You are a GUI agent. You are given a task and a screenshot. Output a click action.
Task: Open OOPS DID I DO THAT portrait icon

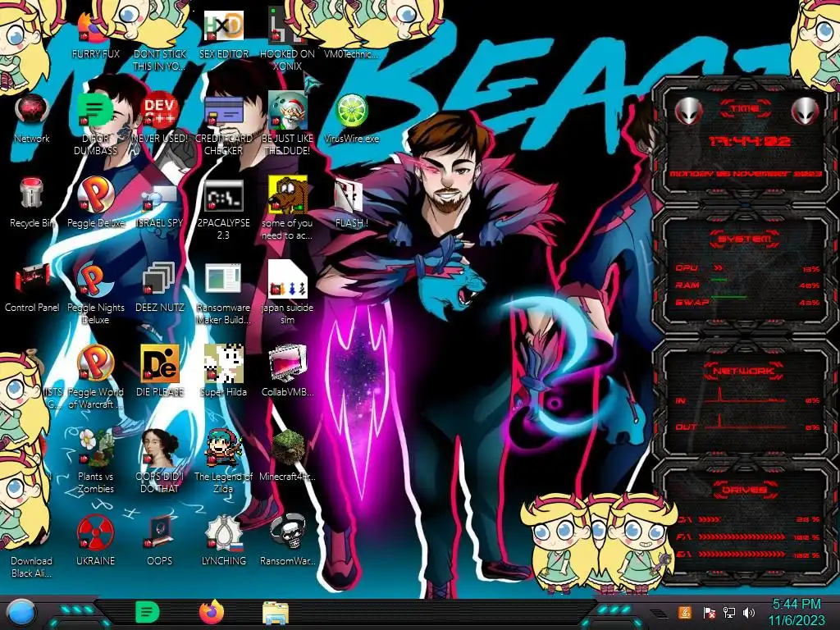click(x=160, y=462)
